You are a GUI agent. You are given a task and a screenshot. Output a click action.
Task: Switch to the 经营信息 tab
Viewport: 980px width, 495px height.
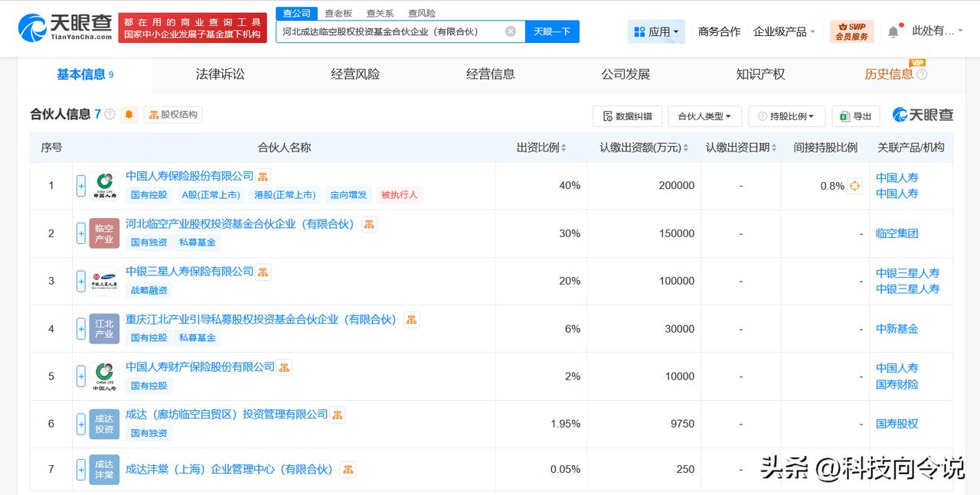click(491, 74)
